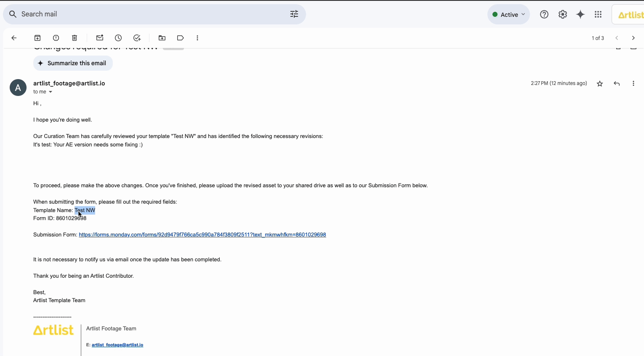Click the highlighted Test NW template name
Viewport: 644px width, 356px height.
(85, 210)
